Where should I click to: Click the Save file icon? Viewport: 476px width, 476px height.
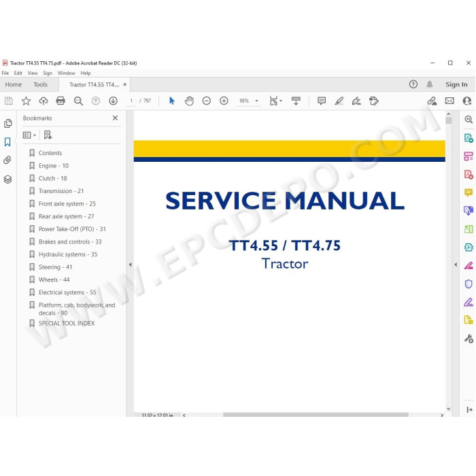coord(9,101)
